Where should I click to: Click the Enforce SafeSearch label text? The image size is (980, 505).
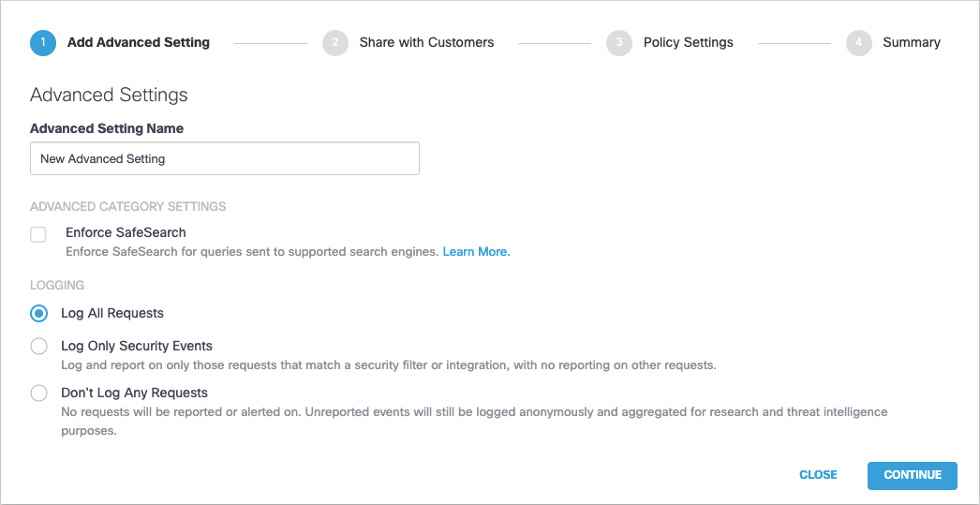coord(126,232)
